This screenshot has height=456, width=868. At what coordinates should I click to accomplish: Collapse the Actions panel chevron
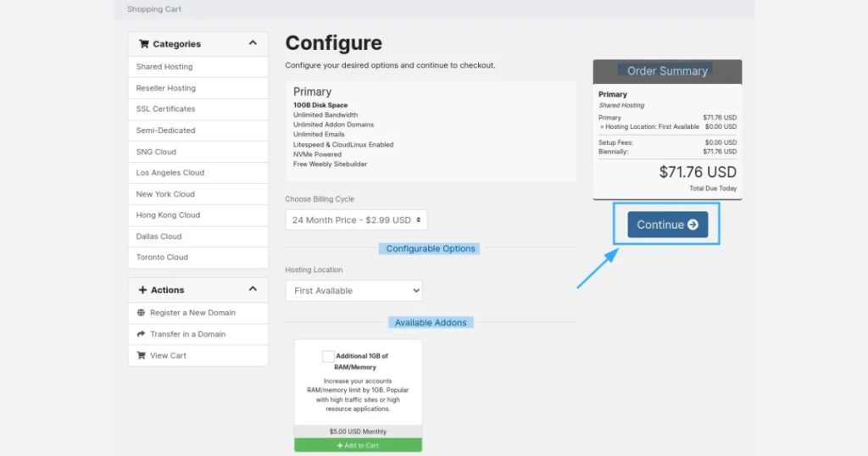253,289
